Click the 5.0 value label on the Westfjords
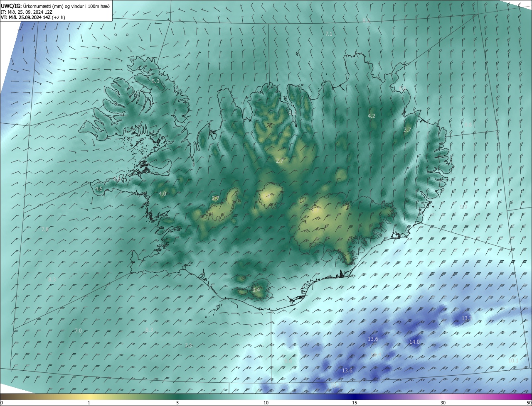This screenshot has width=532, height=406. (x=155, y=81)
